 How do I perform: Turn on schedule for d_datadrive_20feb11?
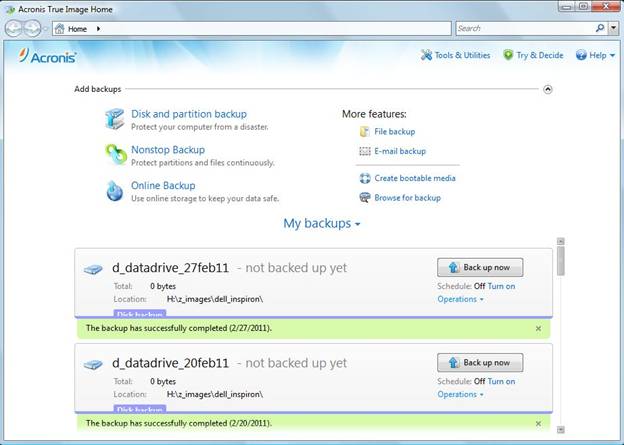pos(502,381)
